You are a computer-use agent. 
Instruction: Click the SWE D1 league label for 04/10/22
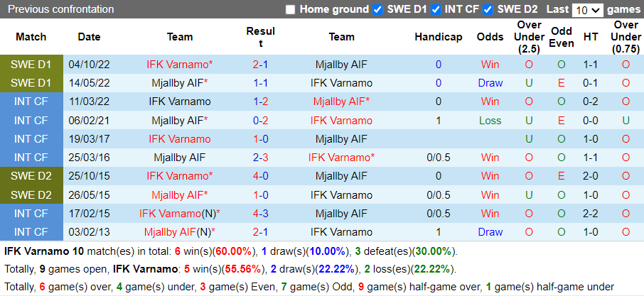tap(31, 64)
